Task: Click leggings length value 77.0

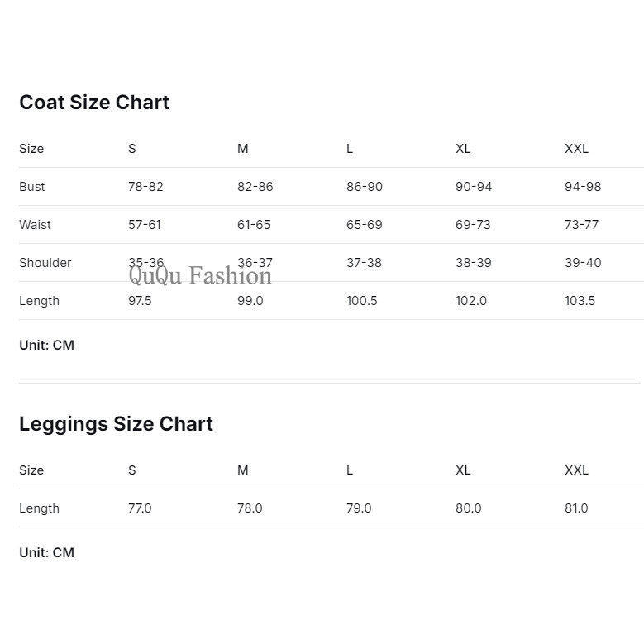Action: (140, 508)
